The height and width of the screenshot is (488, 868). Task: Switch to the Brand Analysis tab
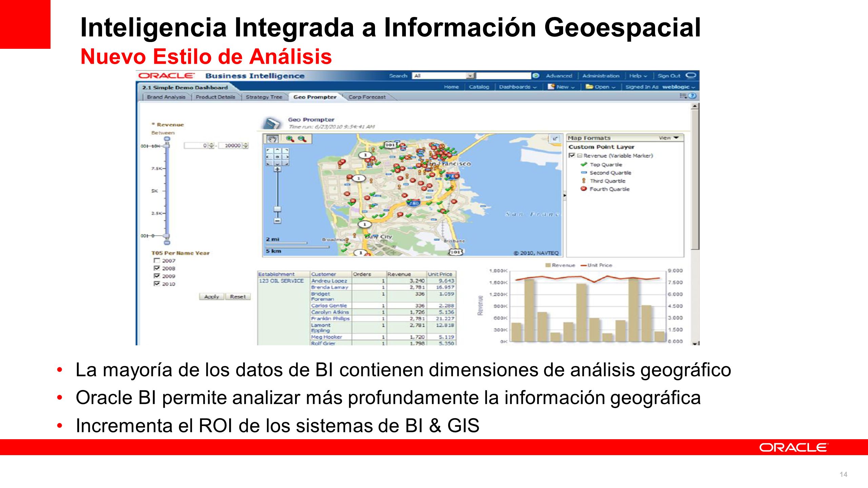166,97
